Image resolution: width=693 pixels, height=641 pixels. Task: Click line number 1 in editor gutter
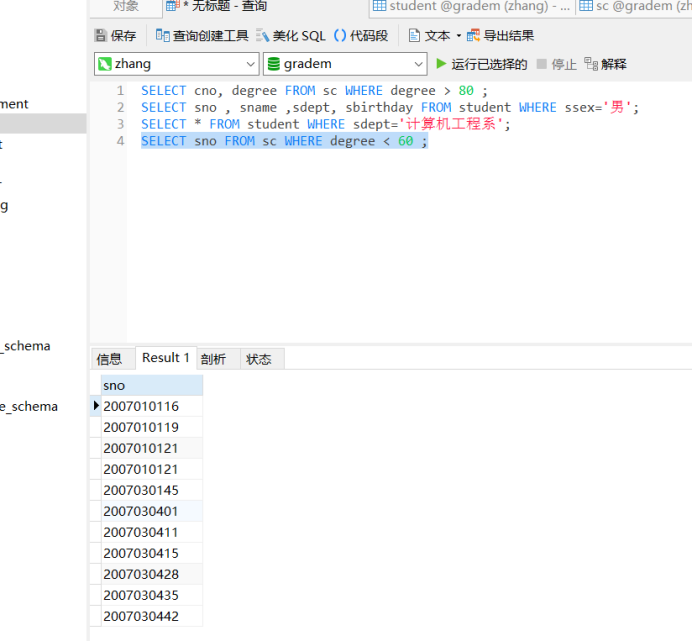[120, 91]
